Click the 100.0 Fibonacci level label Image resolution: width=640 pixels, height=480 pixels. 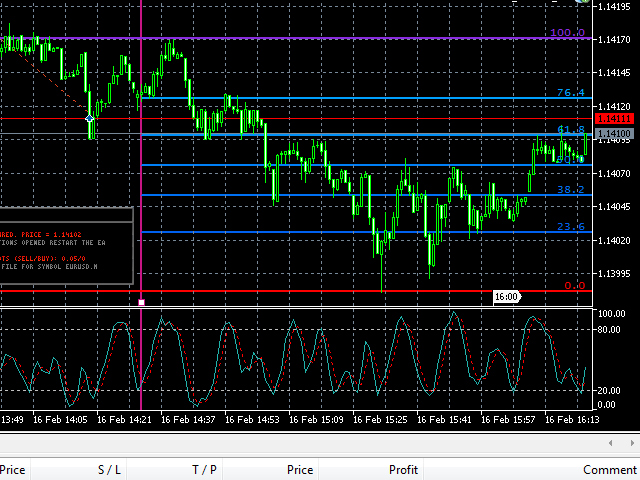pos(567,32)
